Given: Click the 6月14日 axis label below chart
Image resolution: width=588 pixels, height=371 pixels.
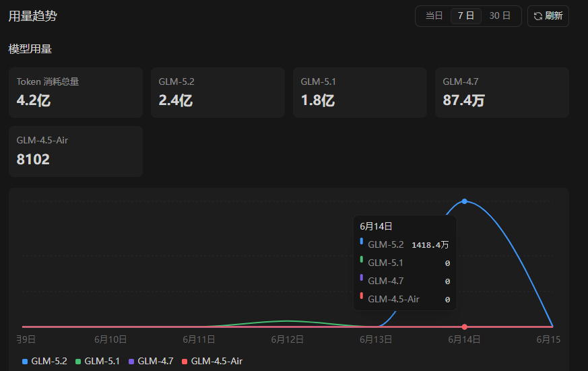Looking at the screenshot, I should click(x=464, y=339).
